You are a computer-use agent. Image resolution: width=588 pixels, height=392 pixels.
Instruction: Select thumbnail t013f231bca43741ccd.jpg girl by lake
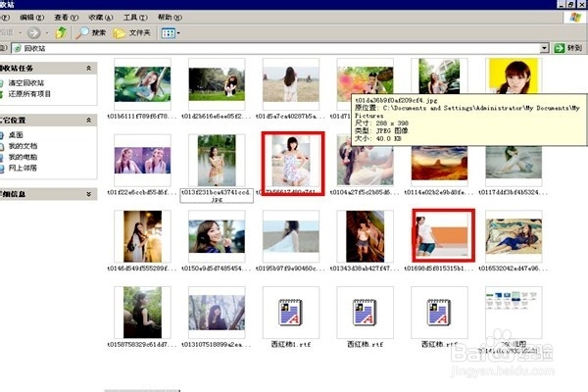[x=217, y=160]
